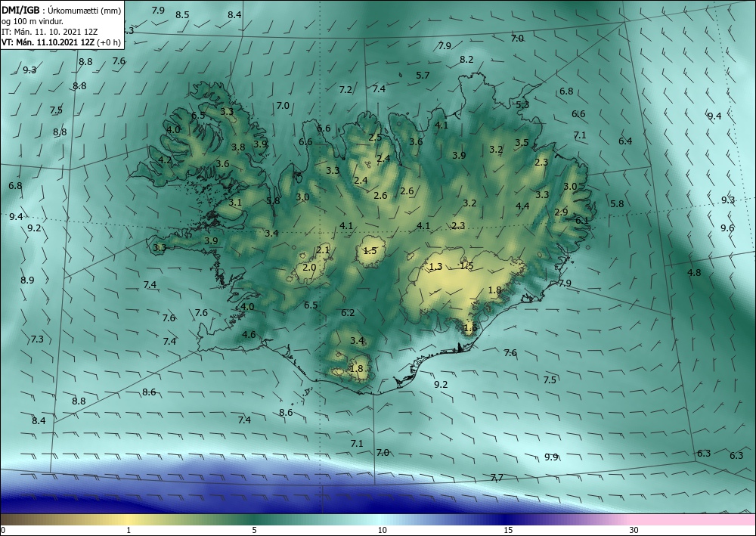Click the 9.9 value on the map
Viewport: 756px width, 536px height.
(551, 457)
